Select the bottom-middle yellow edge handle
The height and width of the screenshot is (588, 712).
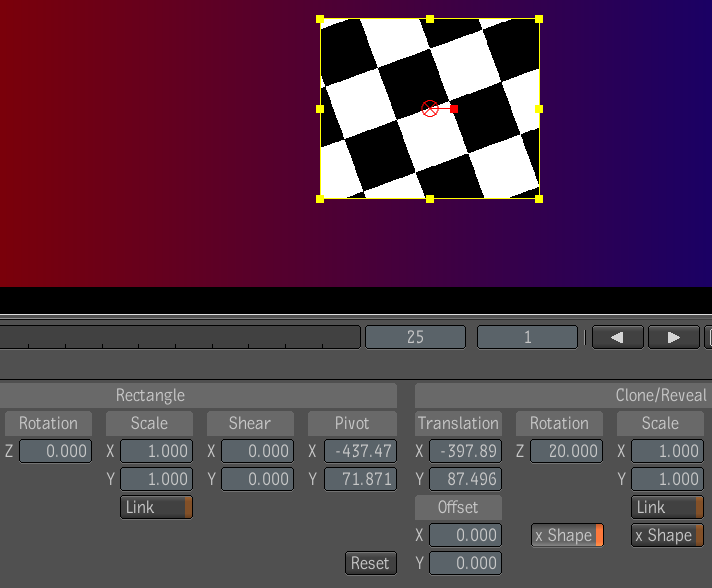(430, 198)
